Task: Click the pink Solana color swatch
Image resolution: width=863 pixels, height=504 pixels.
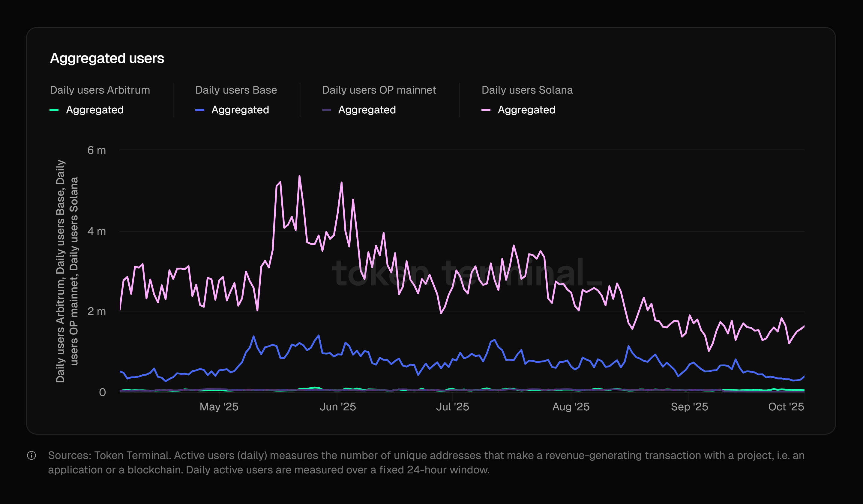Action: pos(486,110)
